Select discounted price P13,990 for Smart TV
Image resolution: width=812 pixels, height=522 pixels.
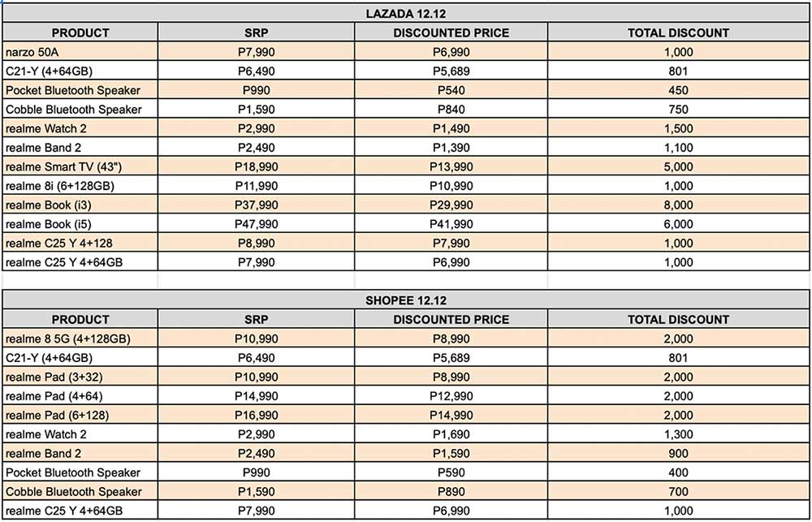451,166
